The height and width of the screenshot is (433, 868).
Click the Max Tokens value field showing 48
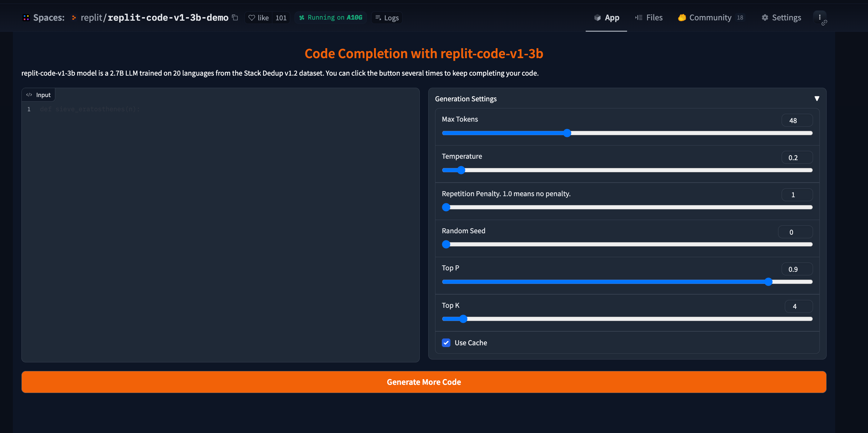(797, 121)
